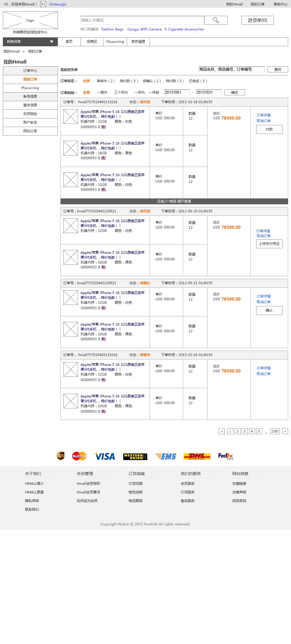Expand the remaining 2 products bar
Screen dimensions: 291x644
(x=174, y=201)
